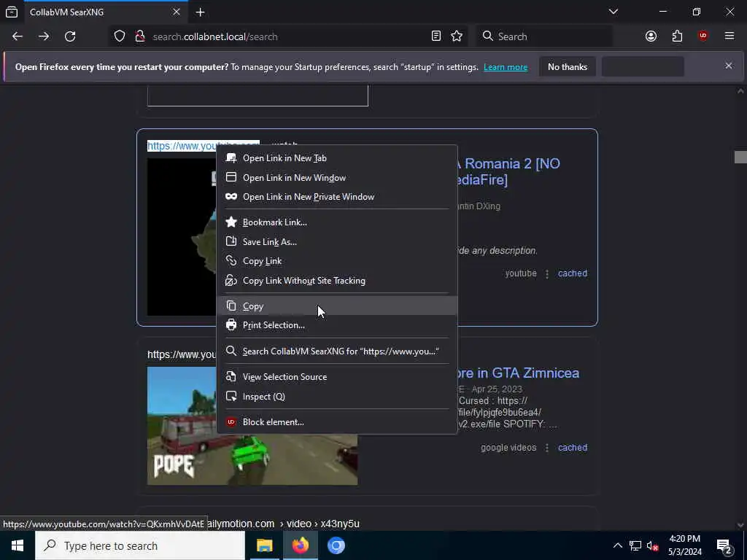Open the Windows Start menu
747x560 pixels.
[18, 545]
